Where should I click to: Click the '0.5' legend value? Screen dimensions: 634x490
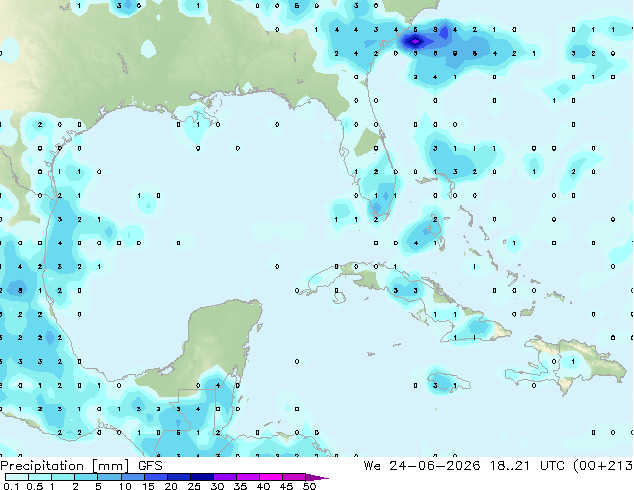point(35,486)
